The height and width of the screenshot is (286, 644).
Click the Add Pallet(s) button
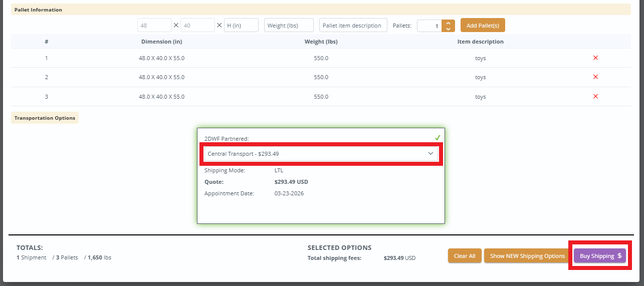[483, 26]
